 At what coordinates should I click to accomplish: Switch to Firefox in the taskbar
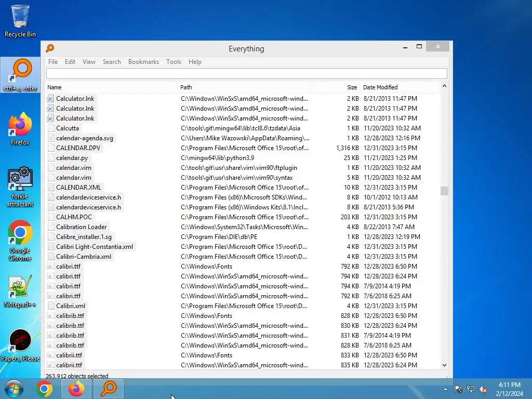pos(76,389)
